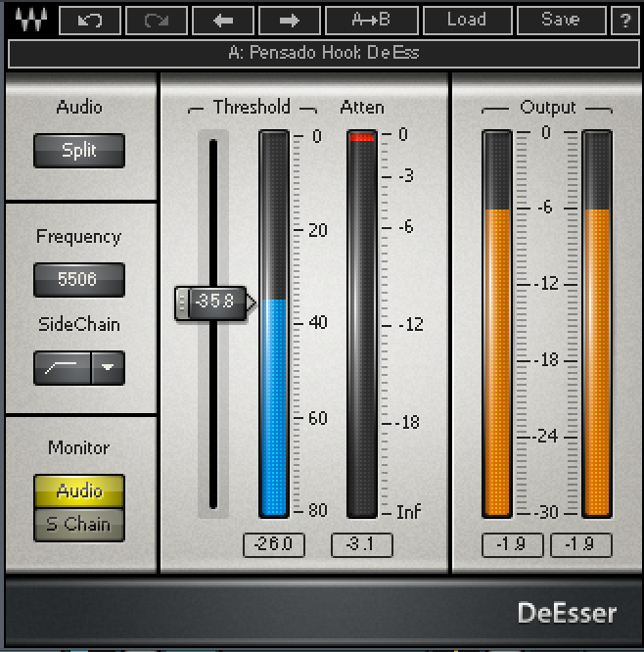Toggle the Audio mode Split button
Viewport: 644px width, 652px height.
pos(79,151)
